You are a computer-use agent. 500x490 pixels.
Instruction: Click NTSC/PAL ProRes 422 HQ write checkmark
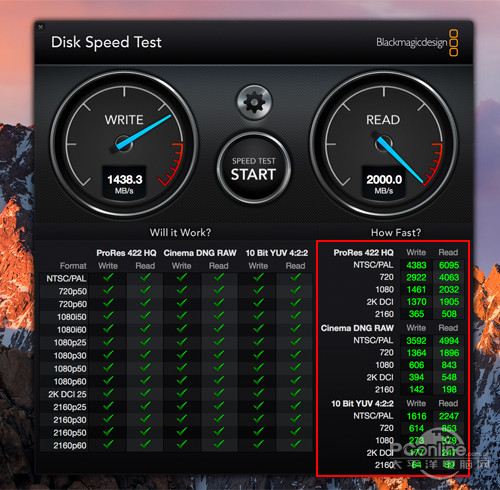(108, 277)
